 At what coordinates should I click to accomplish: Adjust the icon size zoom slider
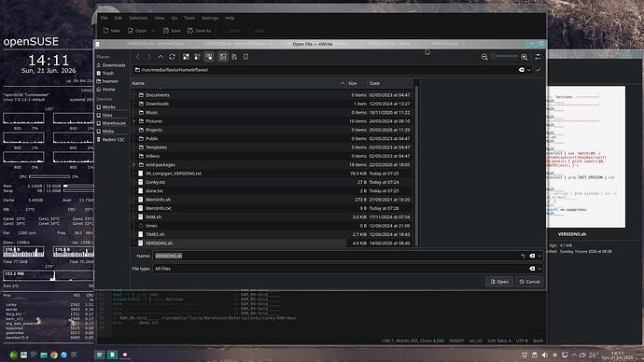pyautogui.click(x=505, y=57)
